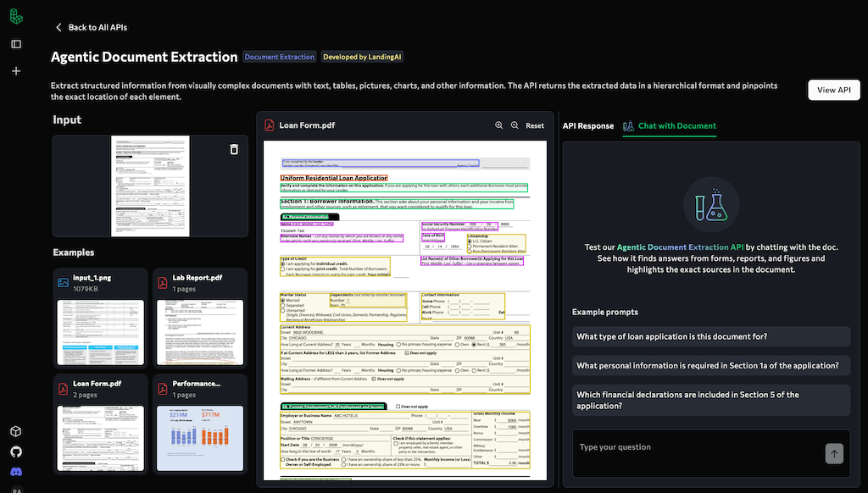Open the cube icon in sidebar
This screenshot has width=868, height=493.
click(x=16, y=431)
